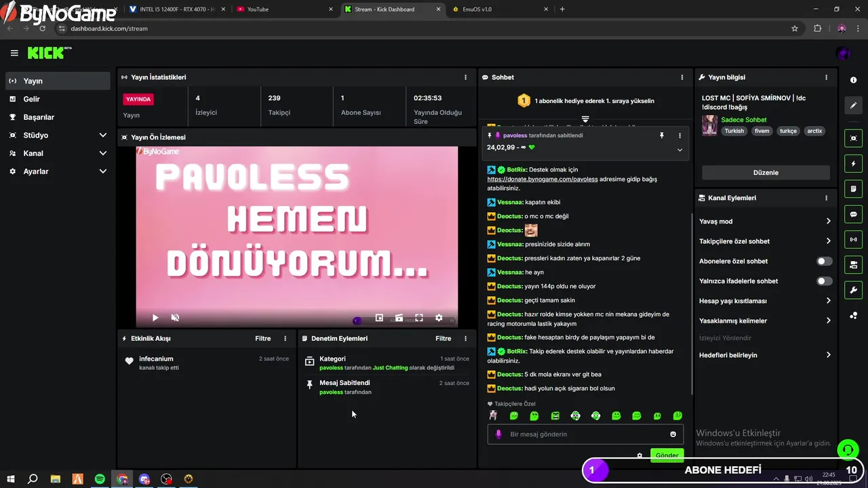The height and width of the screenshot is (488, 868).
Task: Switch to the YouTube browser tab
Action: click(x=285, y=9)
